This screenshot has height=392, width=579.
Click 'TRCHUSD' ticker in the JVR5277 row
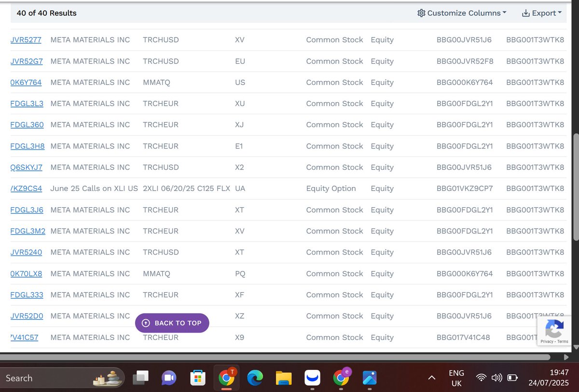(161, 40)
